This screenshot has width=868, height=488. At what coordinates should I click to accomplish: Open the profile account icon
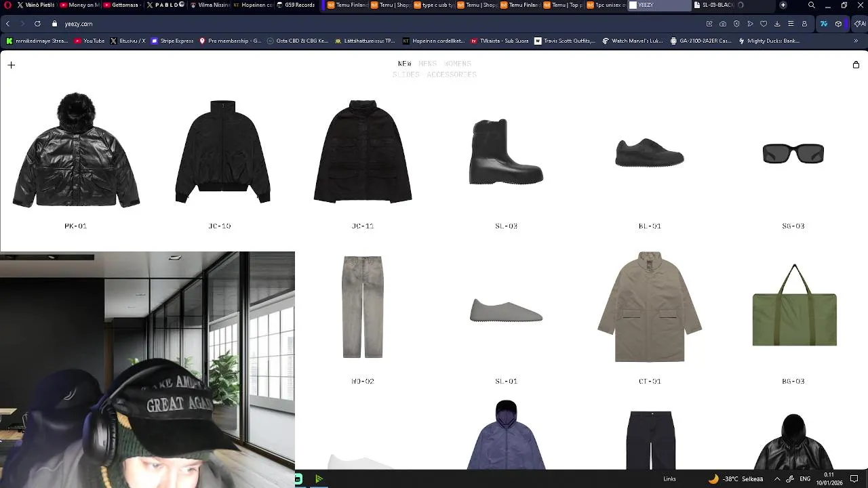pos(804,24)
